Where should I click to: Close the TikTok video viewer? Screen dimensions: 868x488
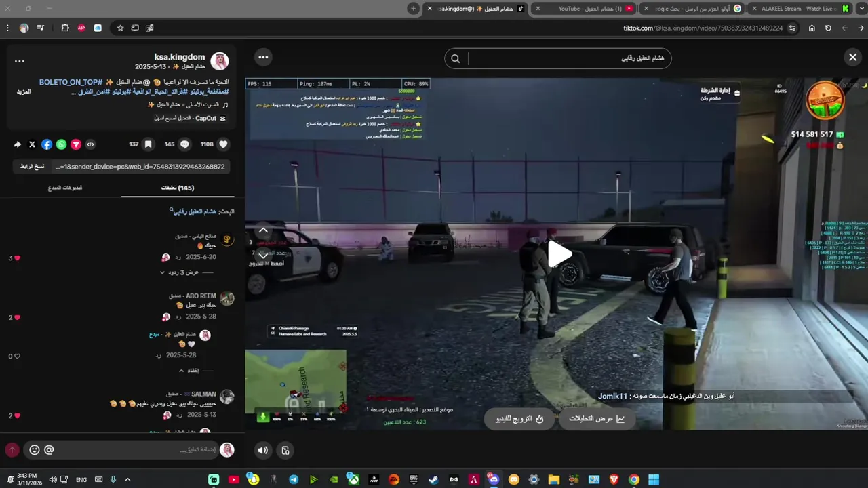[852, 58]
